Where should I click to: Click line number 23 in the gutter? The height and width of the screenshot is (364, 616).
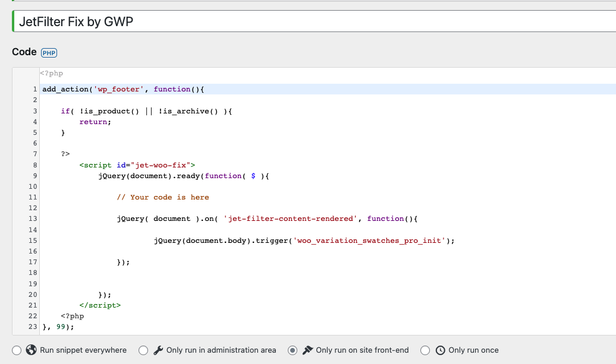click(33, 327)
